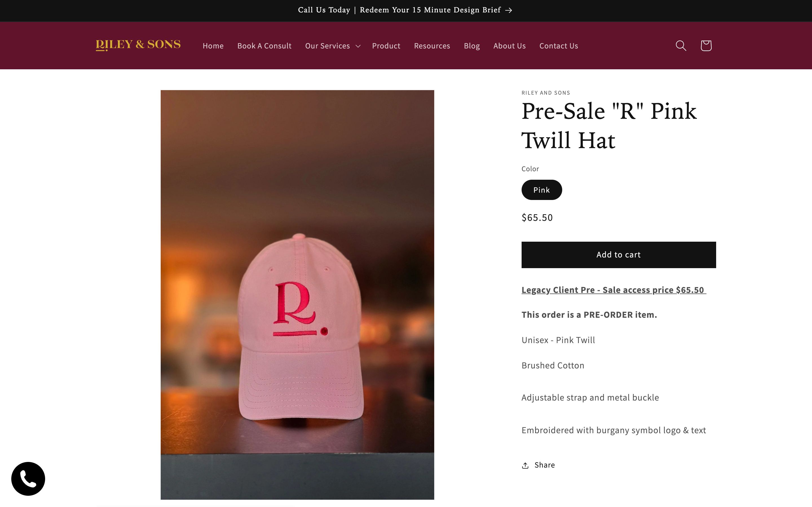The width and height of the screenshot is (812, 507).
Task: Click the floating phone call button
Action: click(28, 479)
